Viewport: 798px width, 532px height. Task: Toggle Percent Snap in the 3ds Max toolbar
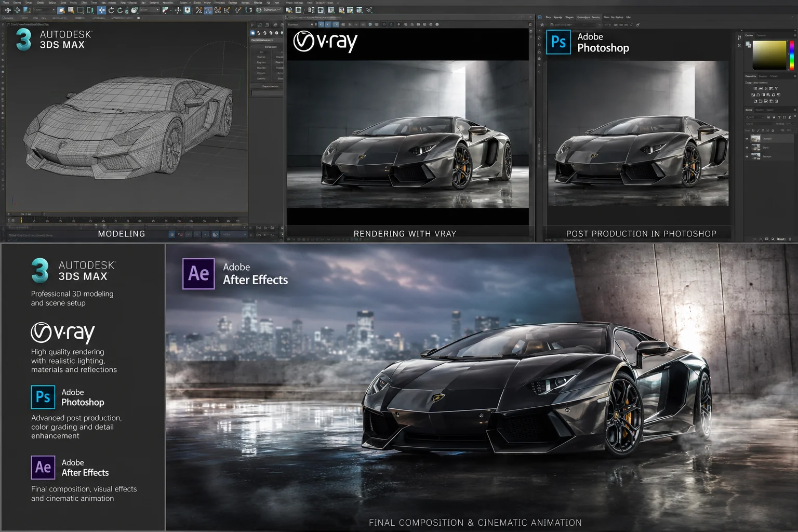click(217, 10)
